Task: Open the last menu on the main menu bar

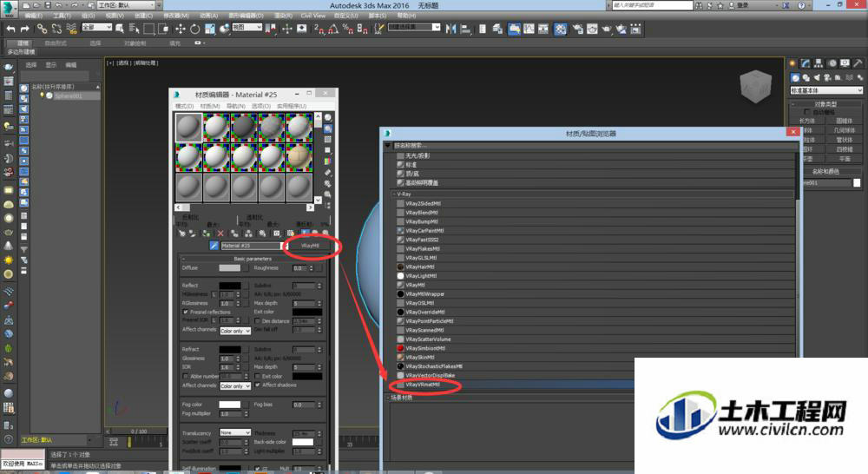Action: pos(406,16)
